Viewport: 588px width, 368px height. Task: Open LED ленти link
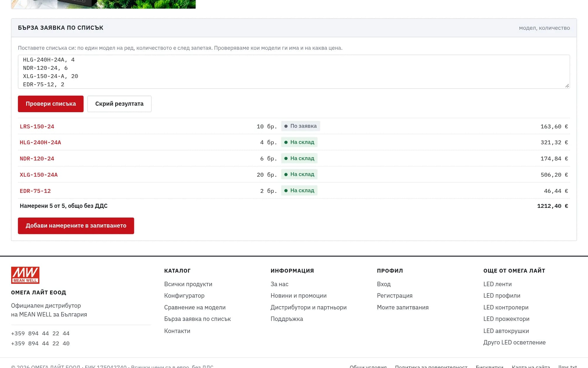[x=497, y=284]
